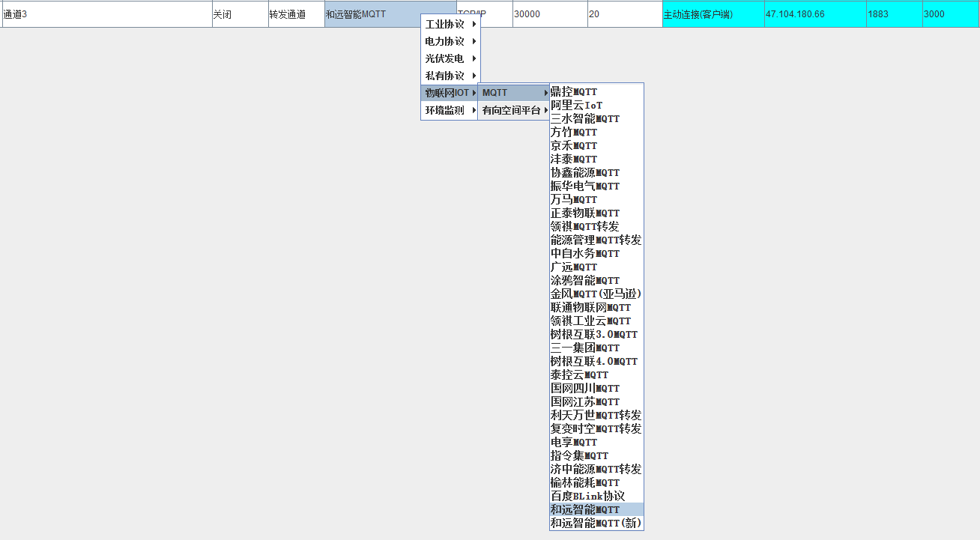Image resolution: width=980 pixels, height=540 pixels.
Task: Select 利天万世MQTT转发 option
Action: 596,415
